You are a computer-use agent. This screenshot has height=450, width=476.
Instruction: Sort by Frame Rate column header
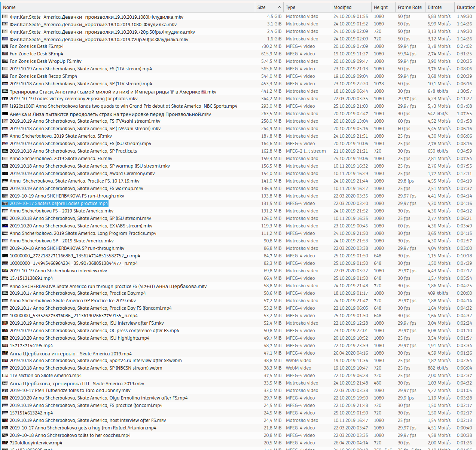[x=409, y=7]
